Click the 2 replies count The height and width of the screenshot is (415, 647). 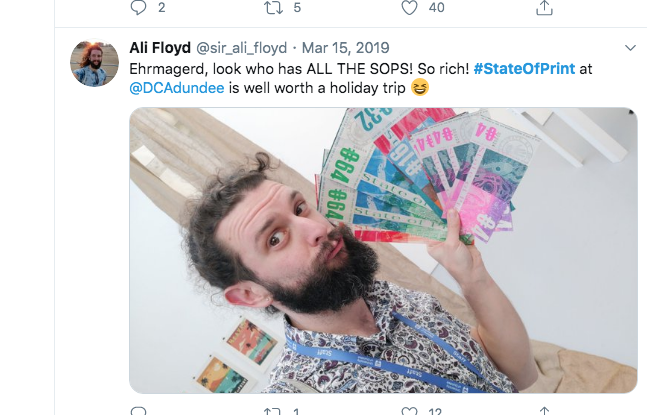coord(162,8)
